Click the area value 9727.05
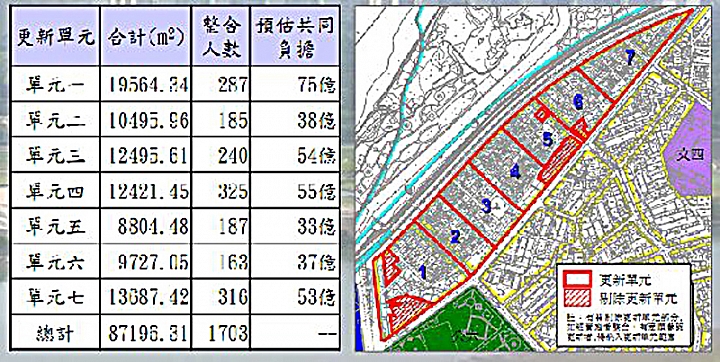The width and height of the screenshot is (720, 362). (x=152, y=262)
